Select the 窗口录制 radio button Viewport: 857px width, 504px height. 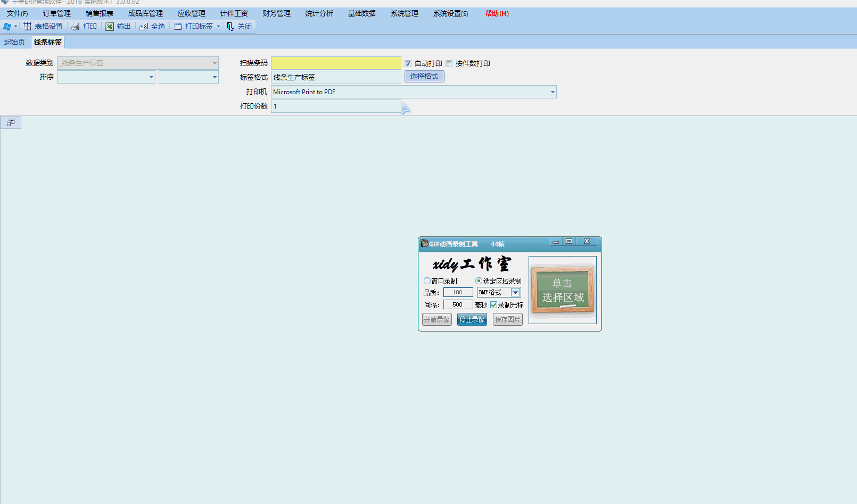coord(427,281)
